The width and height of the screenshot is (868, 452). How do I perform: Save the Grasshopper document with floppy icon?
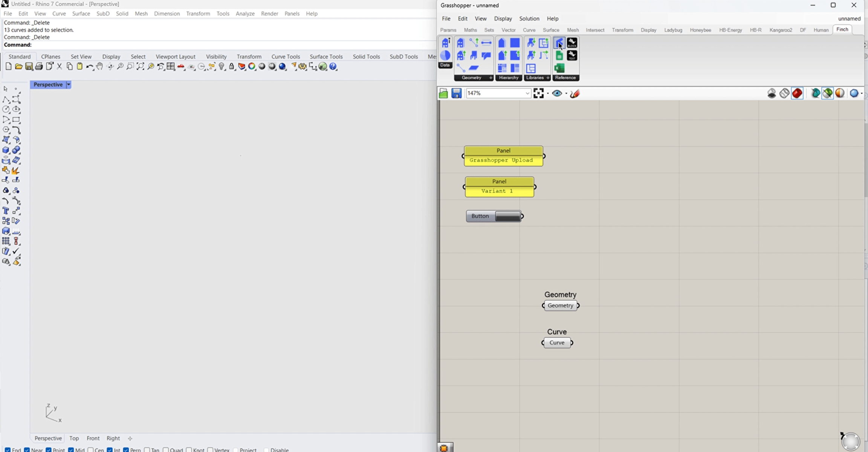457,93
